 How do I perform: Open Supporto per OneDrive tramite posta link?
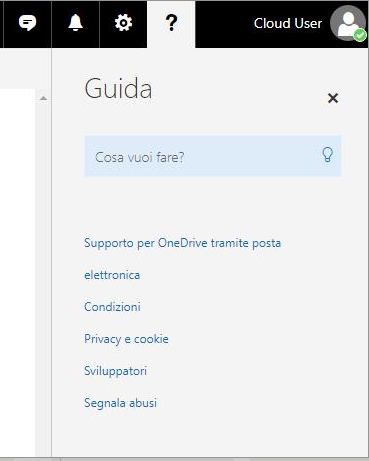click(182, 243)
